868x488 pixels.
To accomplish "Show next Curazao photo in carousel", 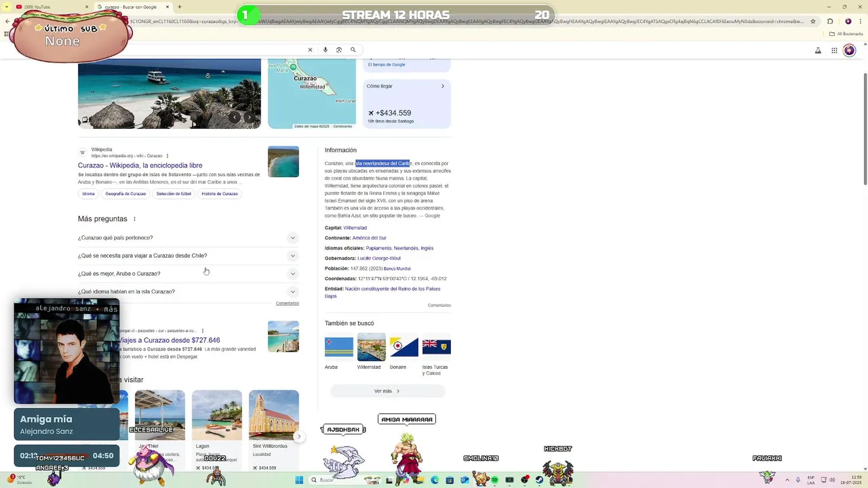I will (x=250, y=117).
